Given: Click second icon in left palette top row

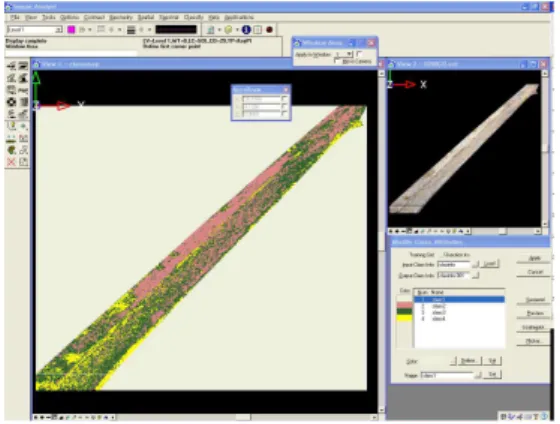Looking at the screenshot, I should [x=23, y=66].
